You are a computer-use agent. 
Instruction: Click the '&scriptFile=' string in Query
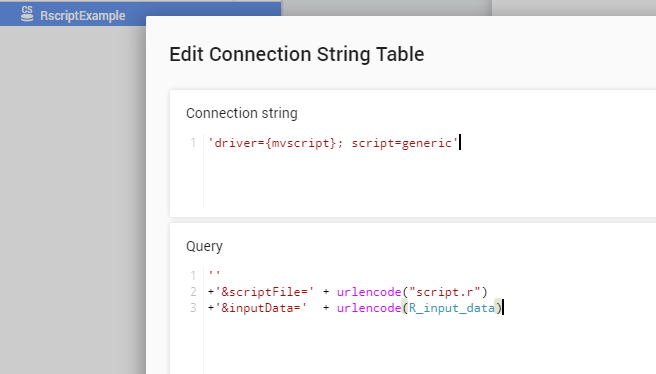[264, 292]
